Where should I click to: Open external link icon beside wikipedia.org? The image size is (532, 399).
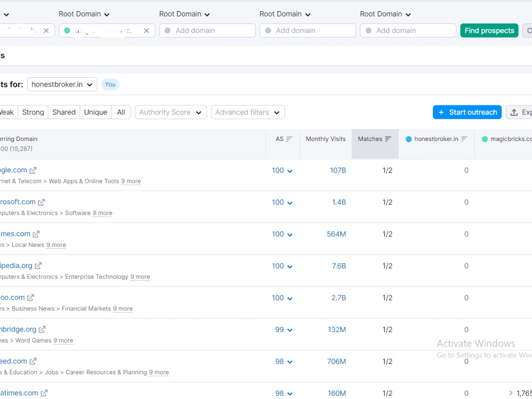pos(38,265)
